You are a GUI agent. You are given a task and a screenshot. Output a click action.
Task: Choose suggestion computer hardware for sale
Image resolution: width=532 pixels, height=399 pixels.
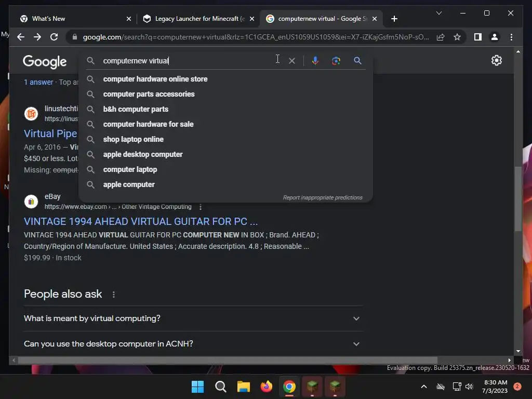coord(225,124)
